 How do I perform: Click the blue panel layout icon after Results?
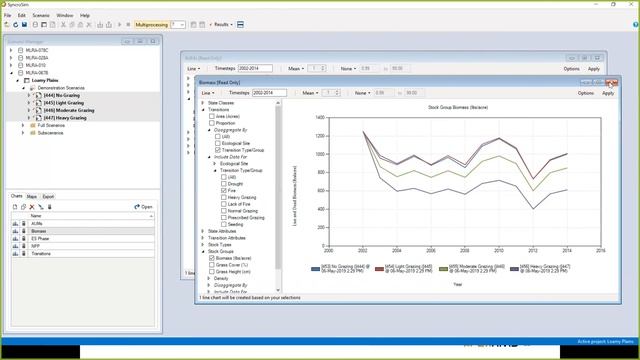pos(240,25)
